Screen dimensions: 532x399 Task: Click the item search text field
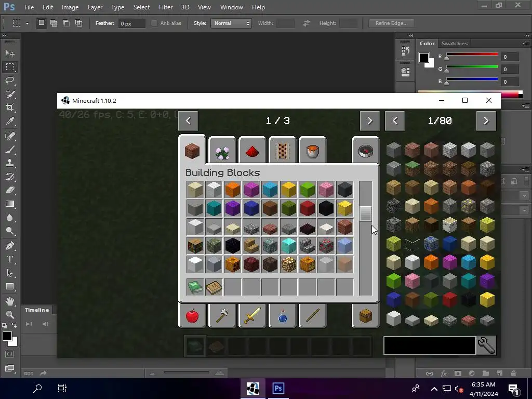click(x=429, y=345)
